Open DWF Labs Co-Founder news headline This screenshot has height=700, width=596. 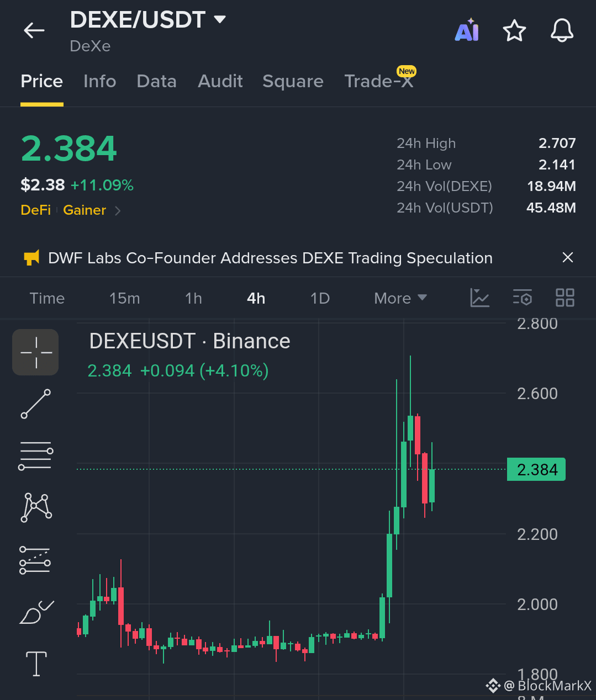[x=271, y=258]
